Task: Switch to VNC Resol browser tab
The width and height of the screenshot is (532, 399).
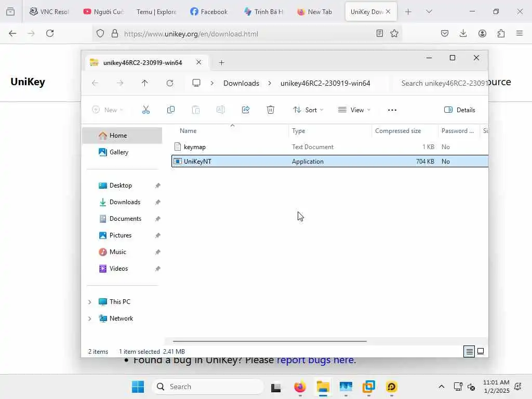Action: 49,11
